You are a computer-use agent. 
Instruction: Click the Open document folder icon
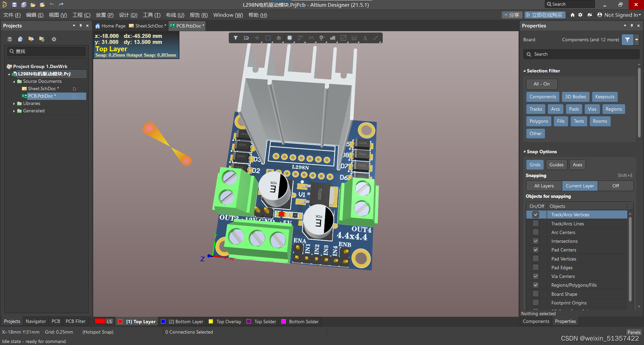tap(33, 5)
